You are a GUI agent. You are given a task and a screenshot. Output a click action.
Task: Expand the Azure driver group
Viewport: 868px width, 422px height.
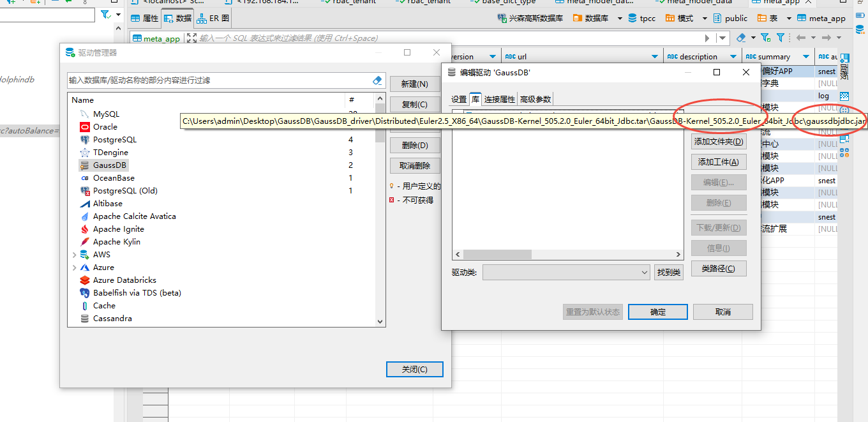[x=75, y=268]
